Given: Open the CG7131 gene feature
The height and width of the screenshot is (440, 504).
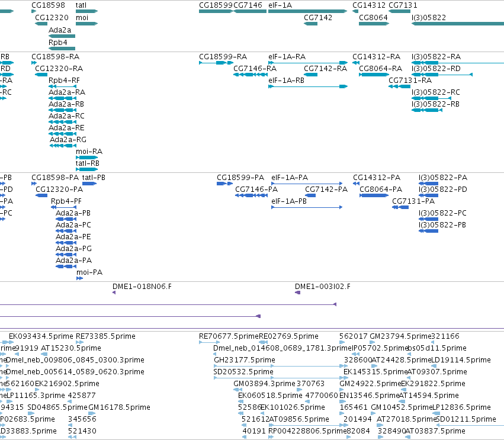Looking at the screenshot, I should [x=400, y=11].
